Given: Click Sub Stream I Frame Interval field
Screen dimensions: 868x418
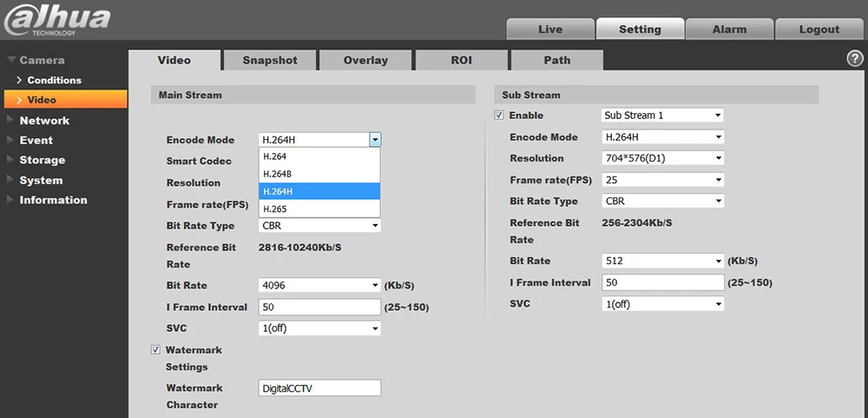Looking at the screenshot, I should (662, 282).
